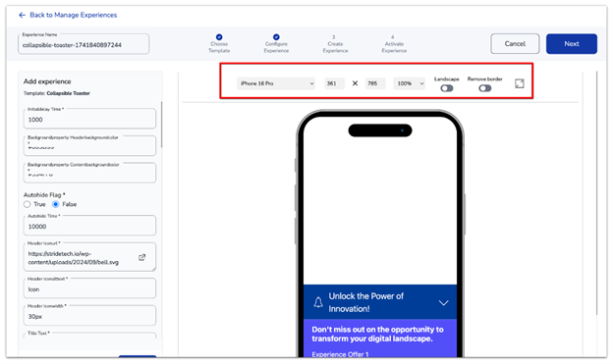
Task: Click the bell icon in toaster header
Action: [x=318, y=302]
